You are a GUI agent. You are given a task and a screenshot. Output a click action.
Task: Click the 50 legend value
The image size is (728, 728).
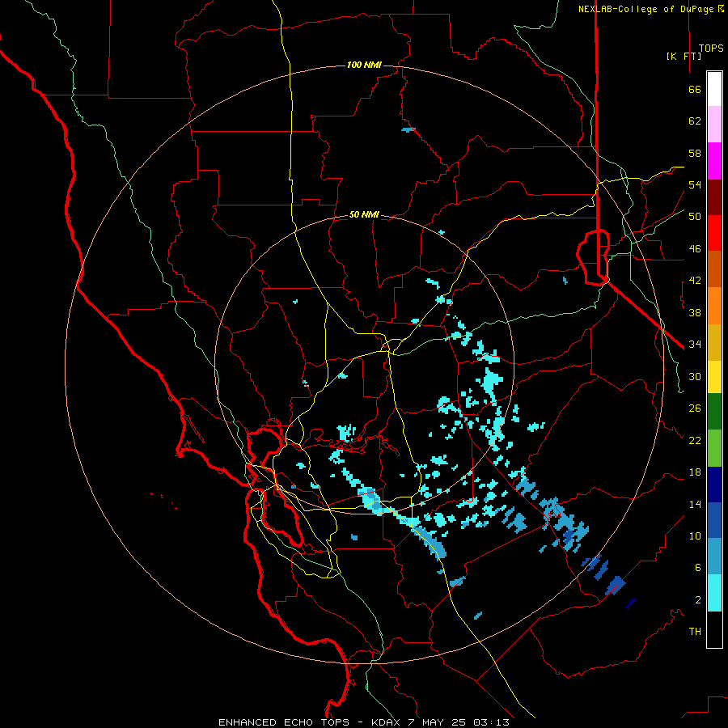695,216
